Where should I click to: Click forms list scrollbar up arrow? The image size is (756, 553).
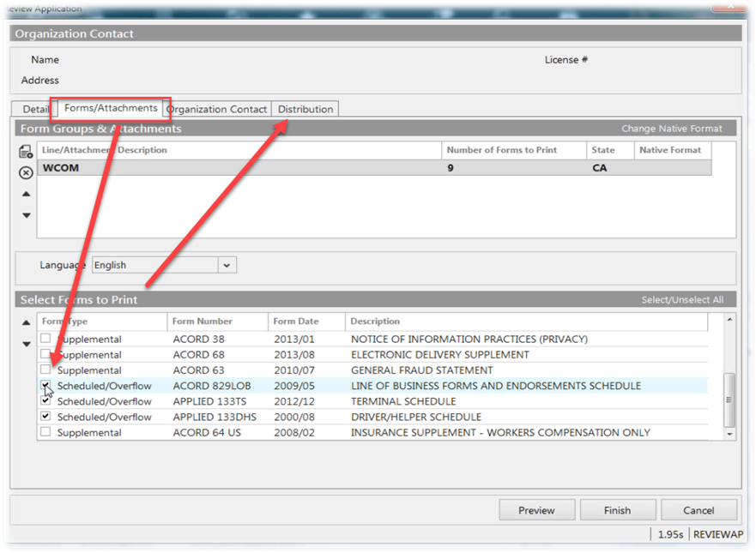click(730, 320)
